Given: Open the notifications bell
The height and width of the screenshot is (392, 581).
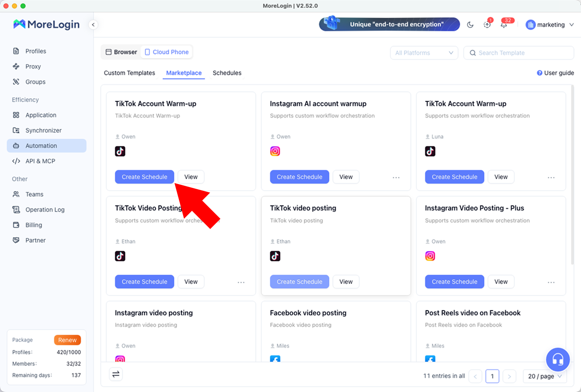Looking at the screenshot, I should coord(504,25).
